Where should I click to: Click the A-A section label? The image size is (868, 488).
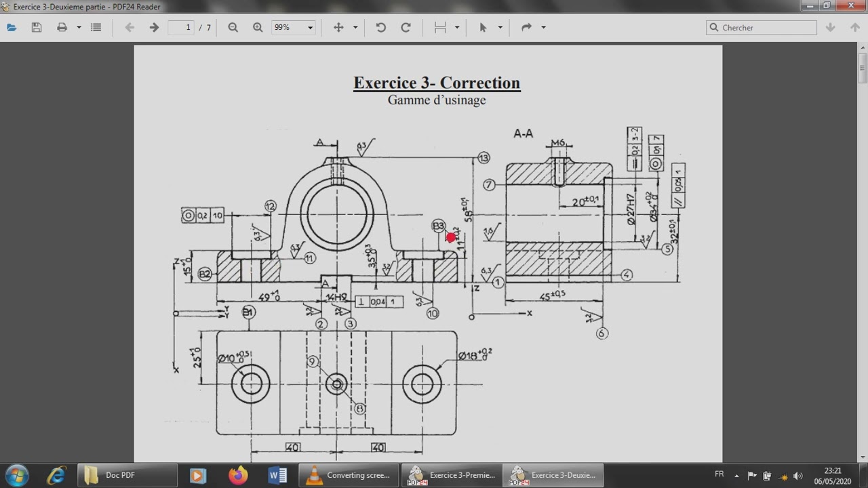coord(523,134)
